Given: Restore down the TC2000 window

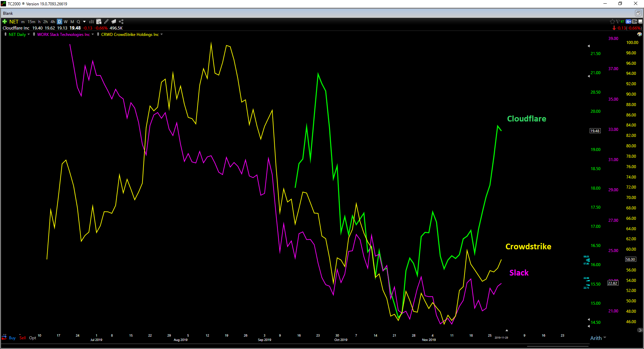Looking at the screenshot, I should (x=620, y=4).
